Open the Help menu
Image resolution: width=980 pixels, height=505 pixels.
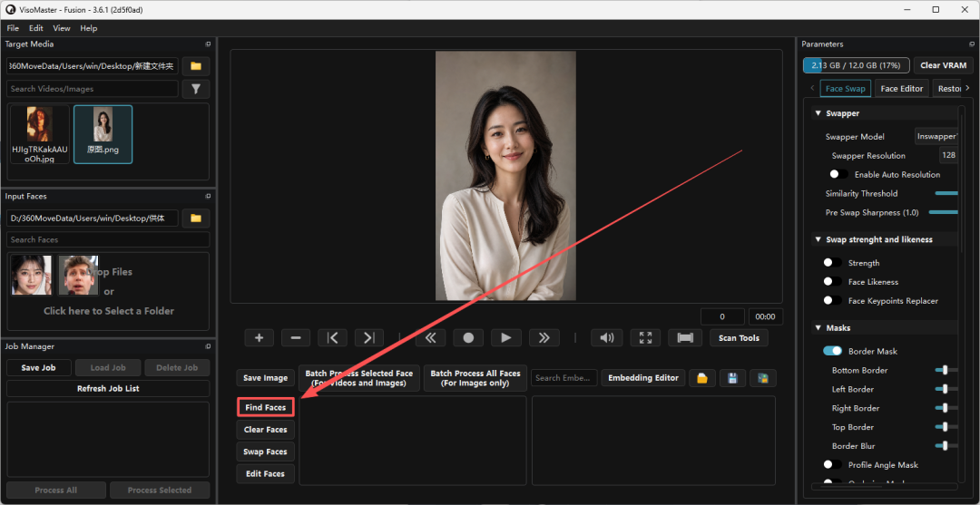(x=89, y=28)
